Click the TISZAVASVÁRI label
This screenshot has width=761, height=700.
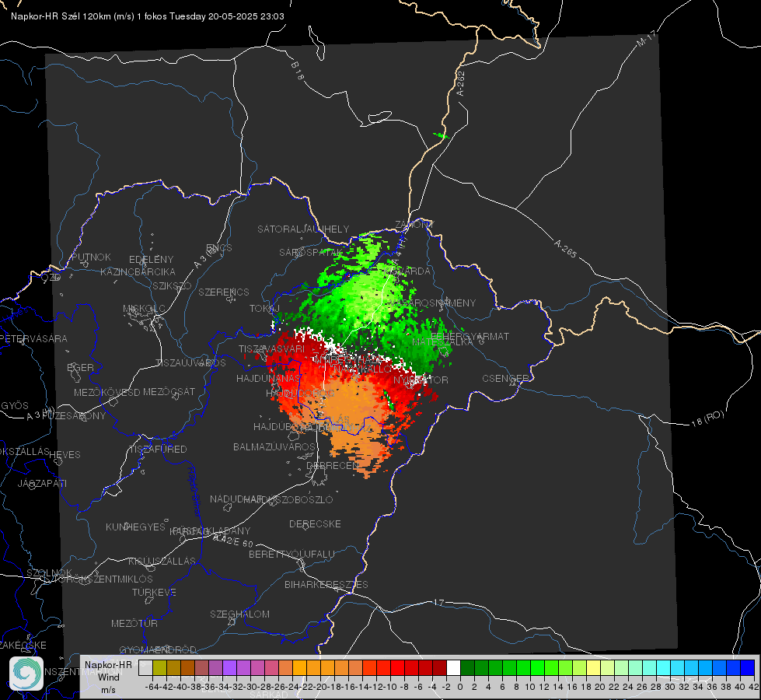(x=272, y=348)
